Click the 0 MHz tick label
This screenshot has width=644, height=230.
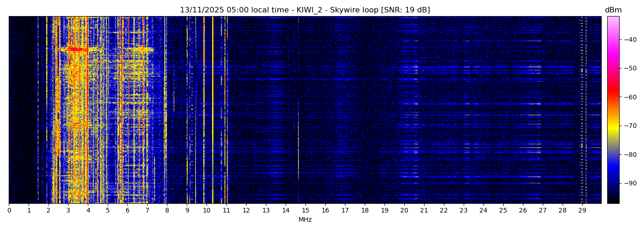coord(9,210)
